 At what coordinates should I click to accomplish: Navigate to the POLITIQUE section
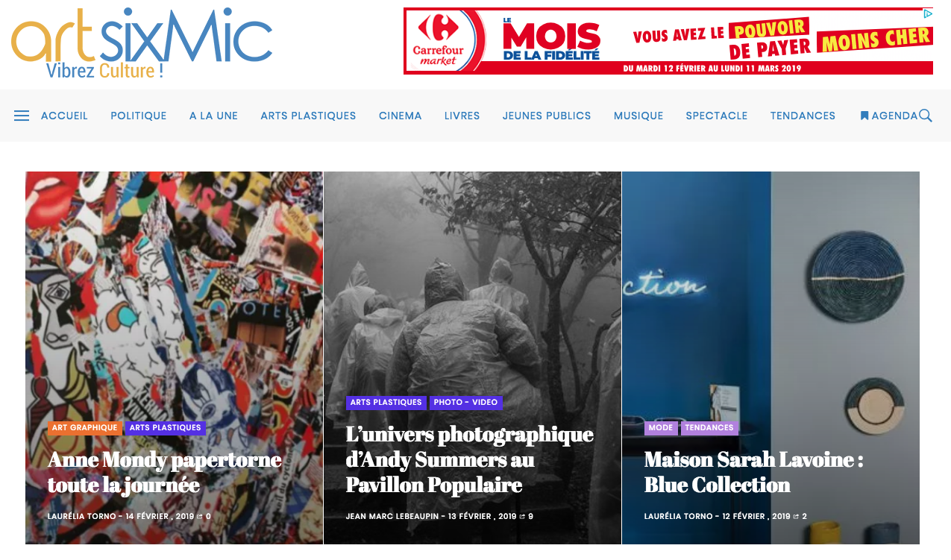139,116
